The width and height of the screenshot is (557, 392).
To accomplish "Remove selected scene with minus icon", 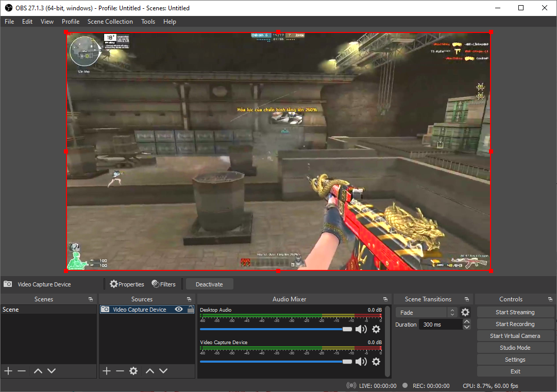I will coord(22,371).
